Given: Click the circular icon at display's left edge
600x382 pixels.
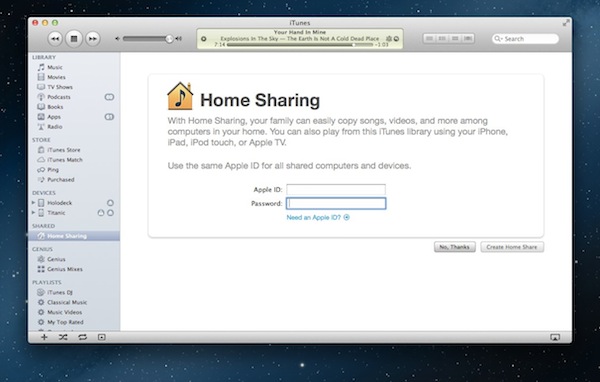Looking at the screenshot, I should coord(204,39).
